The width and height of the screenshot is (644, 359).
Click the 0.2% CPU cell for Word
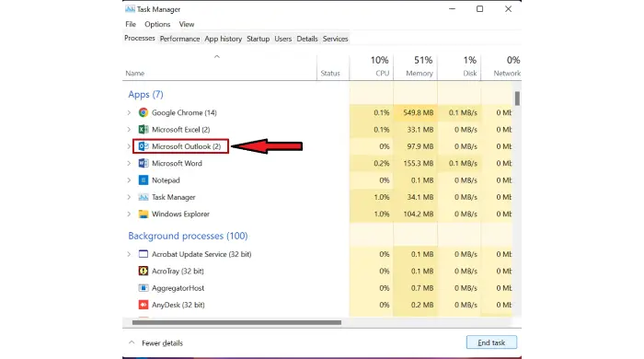tap(372, 163)
